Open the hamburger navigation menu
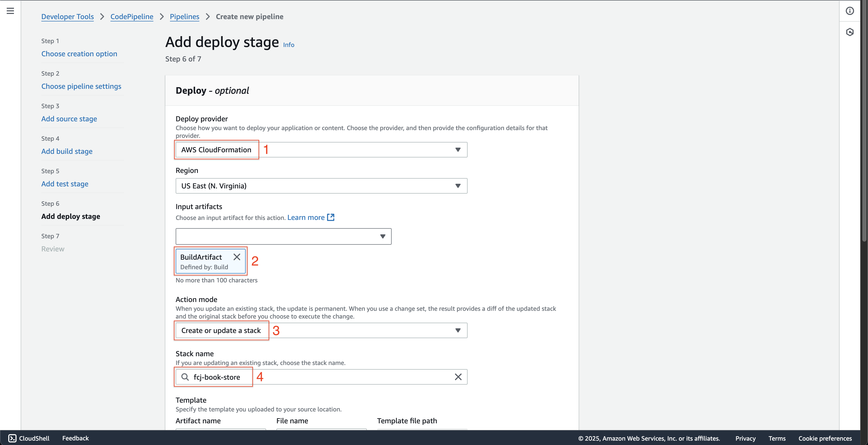Screen dimensions: 868x445 pyautogui.click(x=10, y=11)
